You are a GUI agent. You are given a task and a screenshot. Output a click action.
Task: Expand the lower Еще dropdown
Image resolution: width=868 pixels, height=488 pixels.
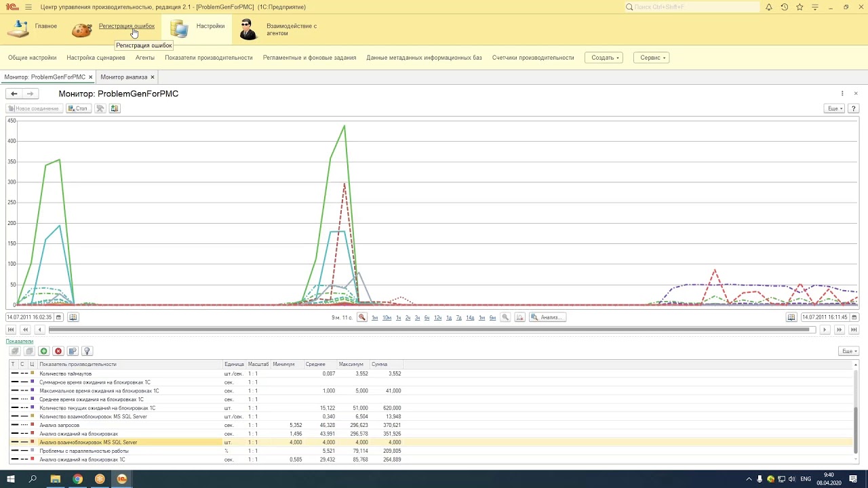click(x=849, y=351)
